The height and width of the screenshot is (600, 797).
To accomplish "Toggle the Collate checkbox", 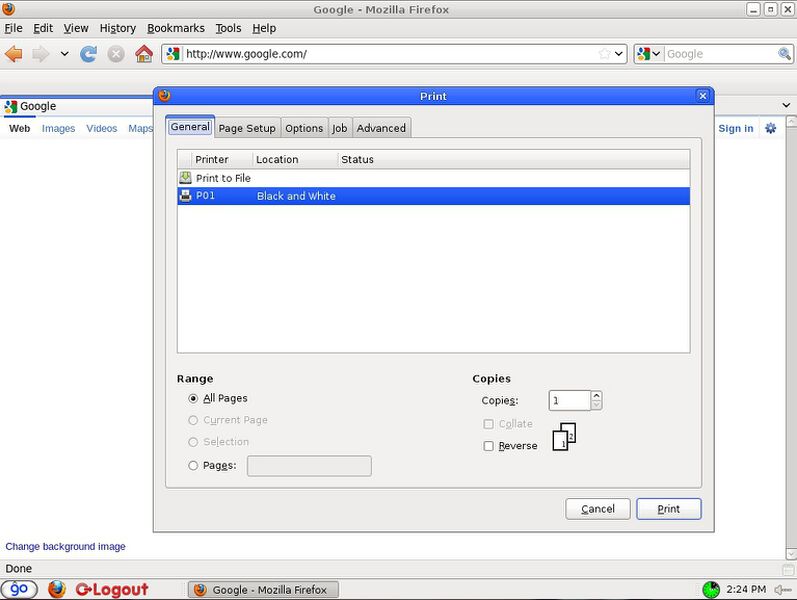I will pos(488,424).
